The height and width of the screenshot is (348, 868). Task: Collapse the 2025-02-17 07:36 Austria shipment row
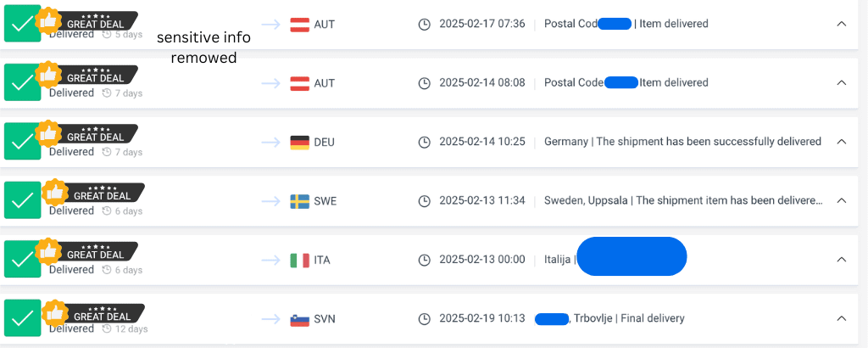pyautogui.click(x=842, y=24)
